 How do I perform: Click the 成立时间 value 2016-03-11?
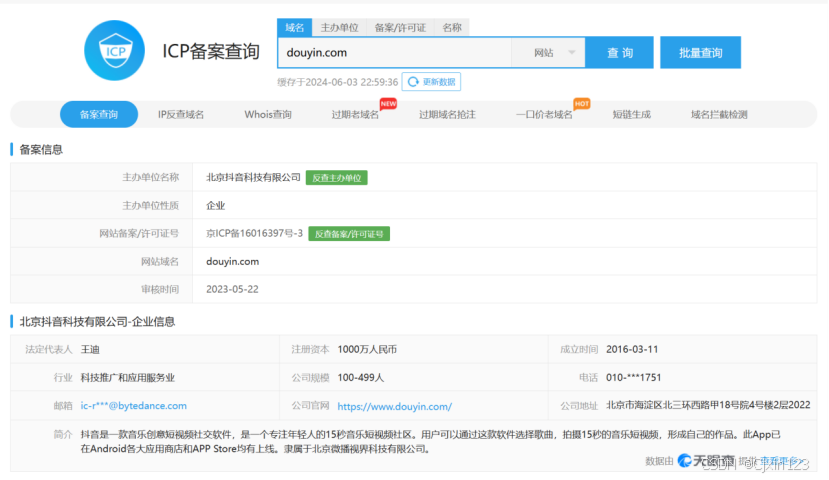tap(632, 349)
